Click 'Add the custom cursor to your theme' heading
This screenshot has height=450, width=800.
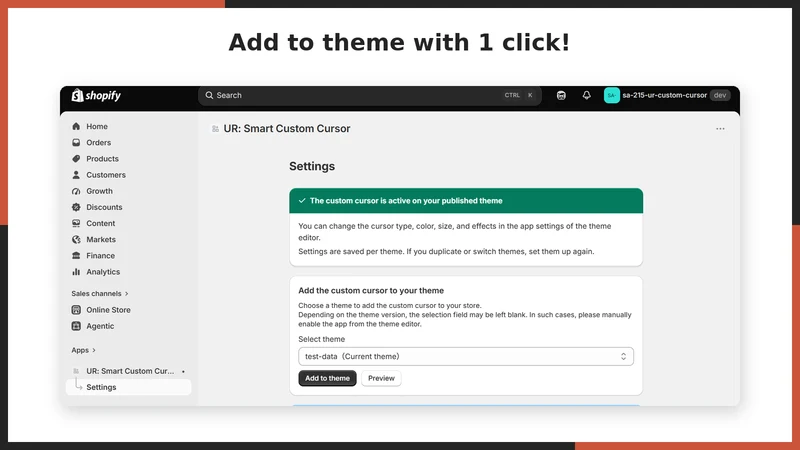pyautogui.click(x=371, y=290)
